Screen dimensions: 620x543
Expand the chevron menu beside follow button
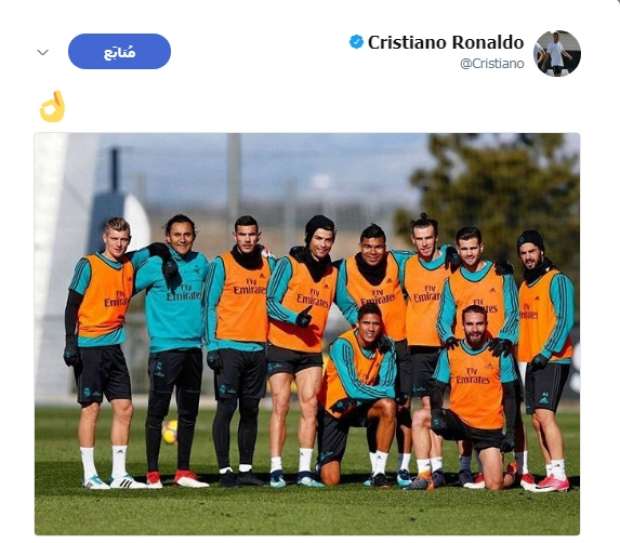click(x=43, y=52)
